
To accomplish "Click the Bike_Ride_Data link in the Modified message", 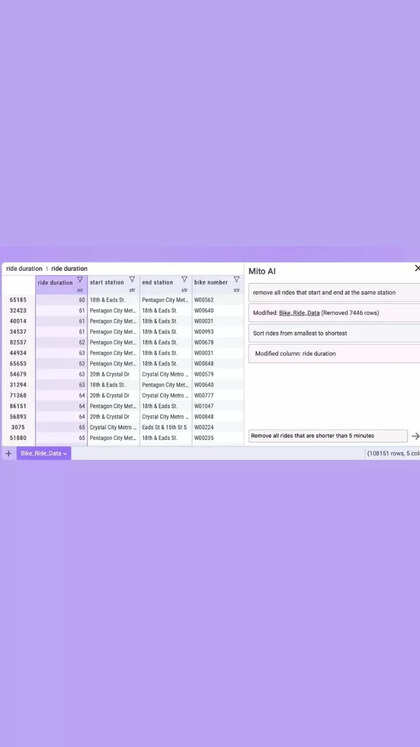I will (x=300, y=313).
